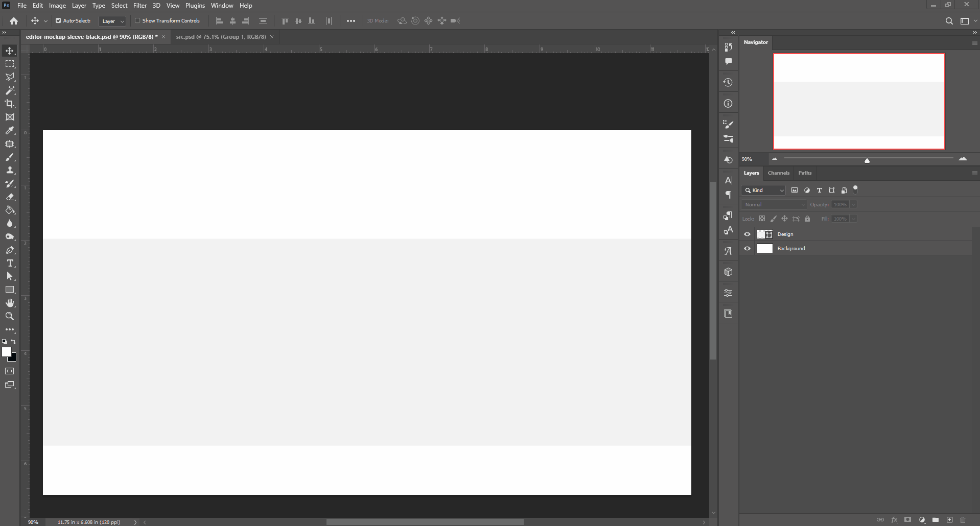
Task: Click the Home button
Action: point(13,21)
